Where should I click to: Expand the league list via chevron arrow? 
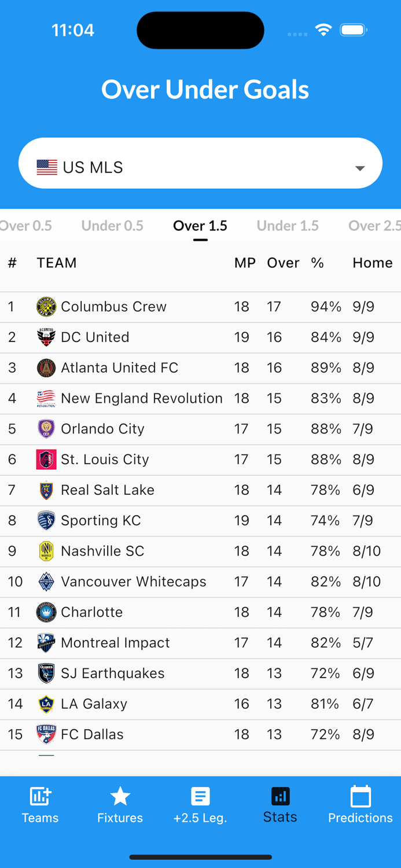point(360,168)
